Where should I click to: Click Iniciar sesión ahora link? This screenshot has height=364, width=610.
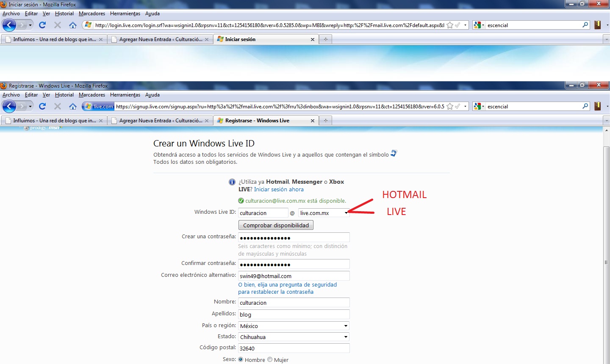[x=279, y=190]
